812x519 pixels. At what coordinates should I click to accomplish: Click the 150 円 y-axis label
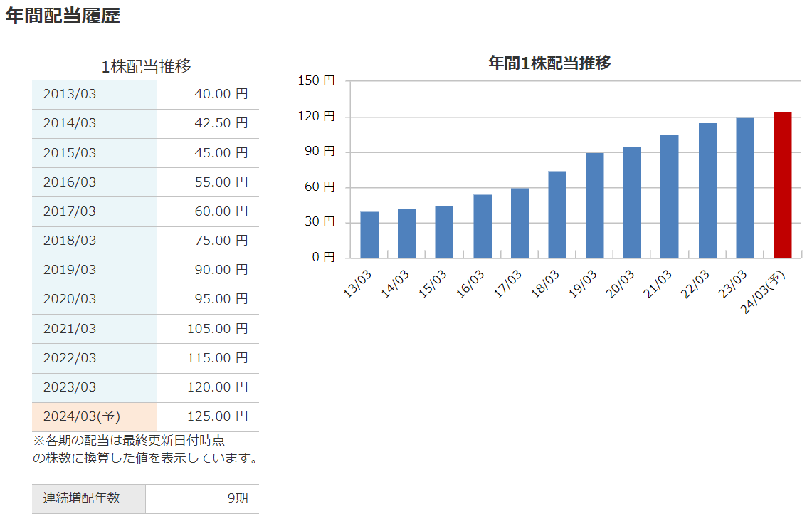pos(317,81)
